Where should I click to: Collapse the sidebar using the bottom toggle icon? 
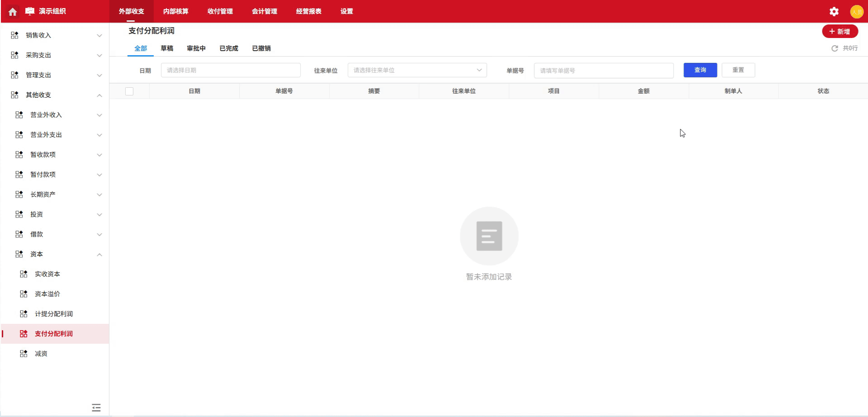pyautogui.click(x=96, y=408)
